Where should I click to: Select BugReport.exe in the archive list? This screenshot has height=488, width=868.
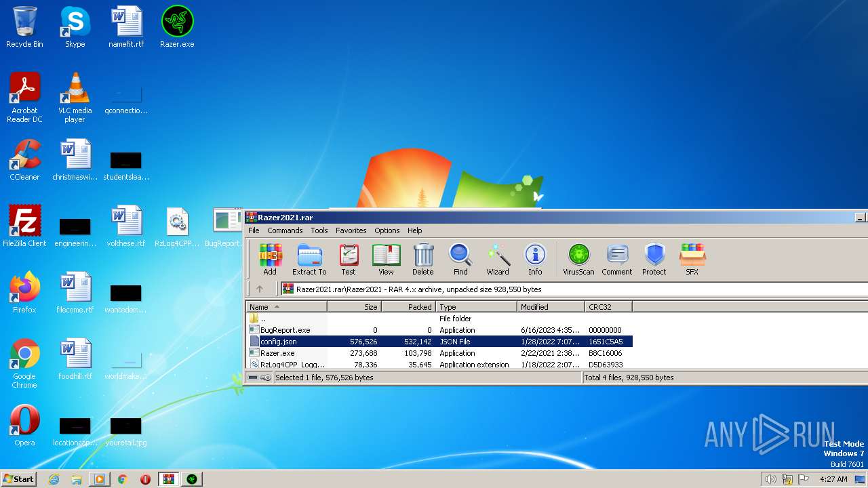[x=439, y=330]
